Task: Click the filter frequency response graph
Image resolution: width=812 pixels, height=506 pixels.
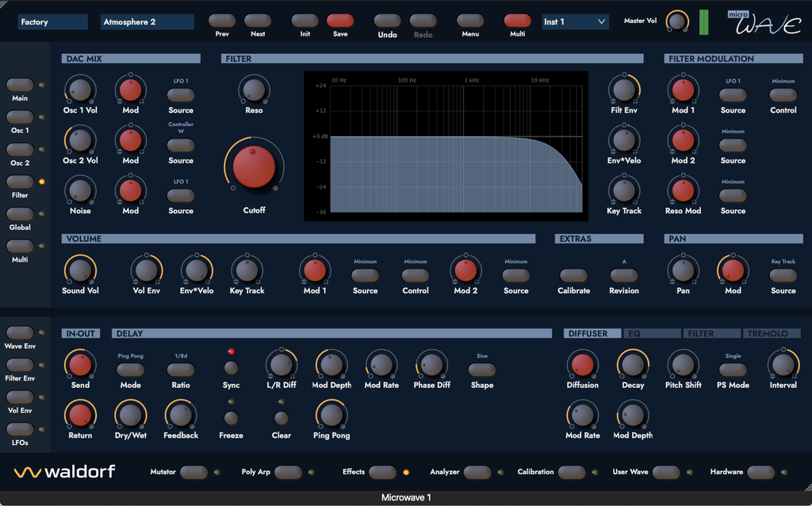Action: click(x=446, y=146)
